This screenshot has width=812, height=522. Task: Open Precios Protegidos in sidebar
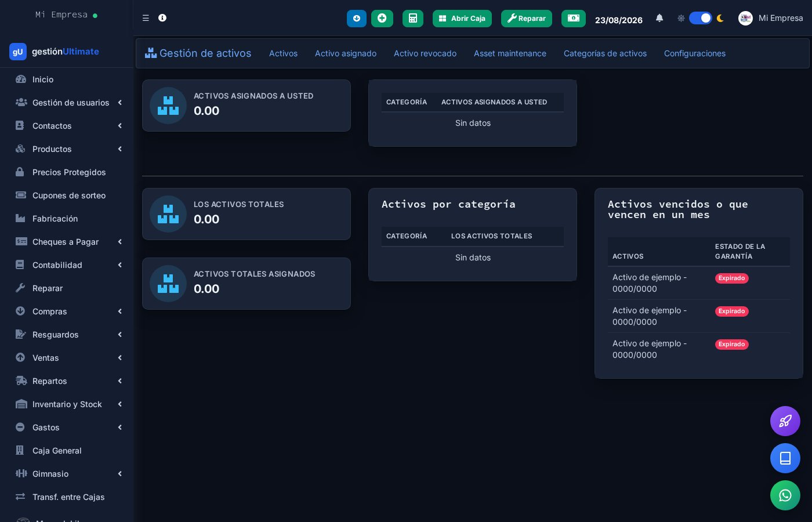[x=67, y=172]
